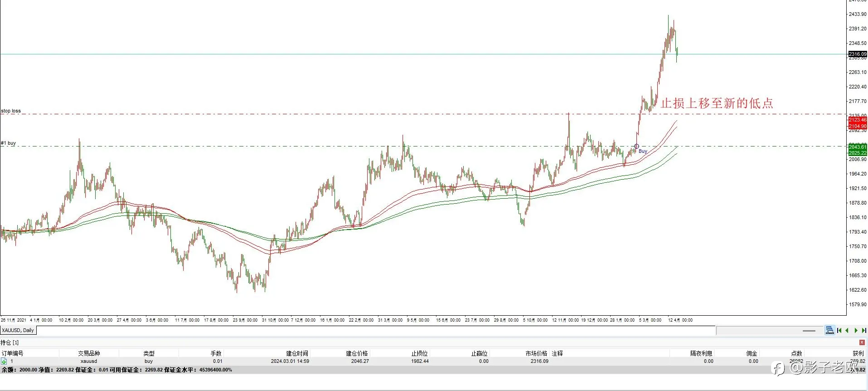
Task: Click the 12 4月 00:00 date label
Action: point(680,320)
